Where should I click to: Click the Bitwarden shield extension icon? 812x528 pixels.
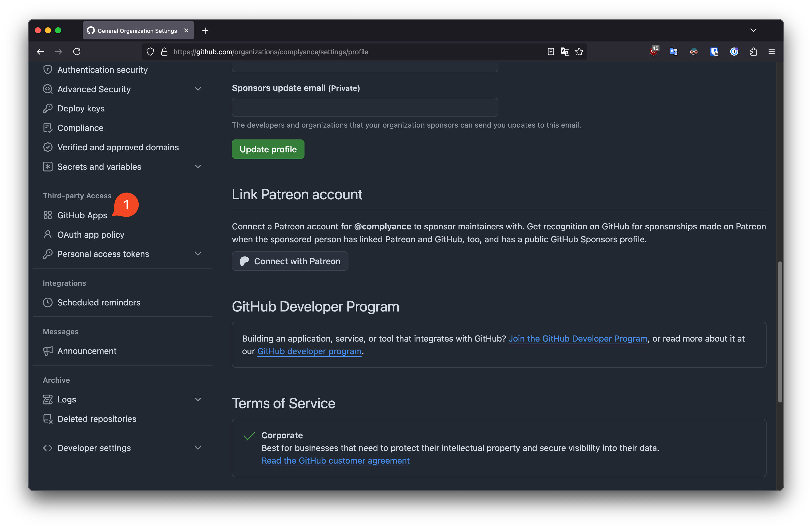pos(714,52)
